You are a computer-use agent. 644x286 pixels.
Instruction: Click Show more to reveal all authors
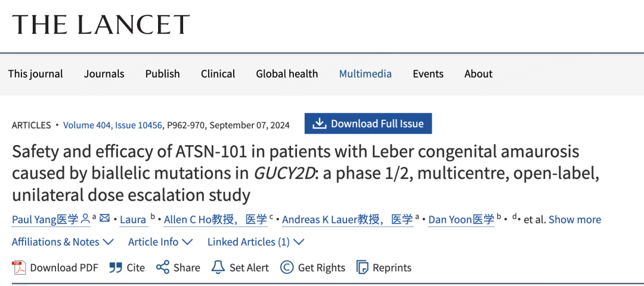574,220
